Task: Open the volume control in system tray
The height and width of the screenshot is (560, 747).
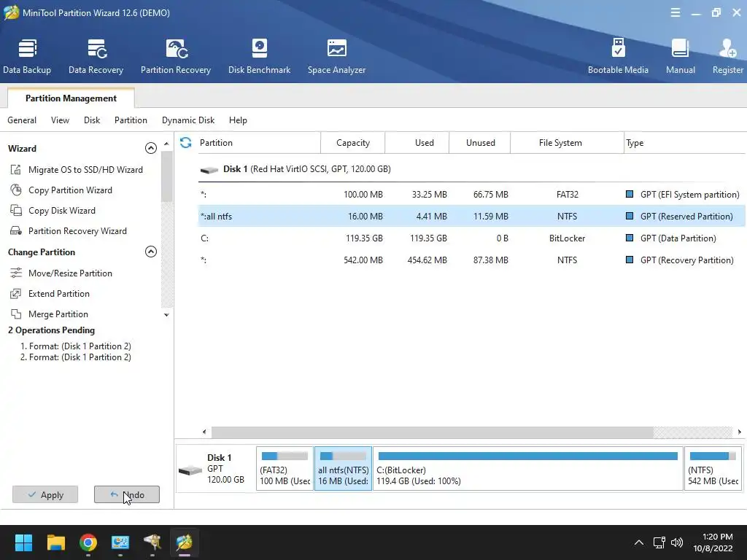Action: click(x=676, y=542)
